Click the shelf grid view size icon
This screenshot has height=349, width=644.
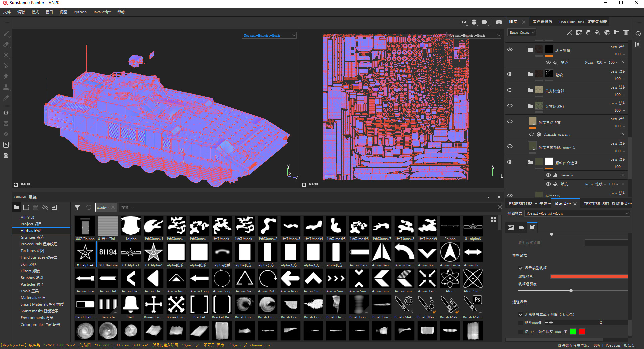[494, 219]
